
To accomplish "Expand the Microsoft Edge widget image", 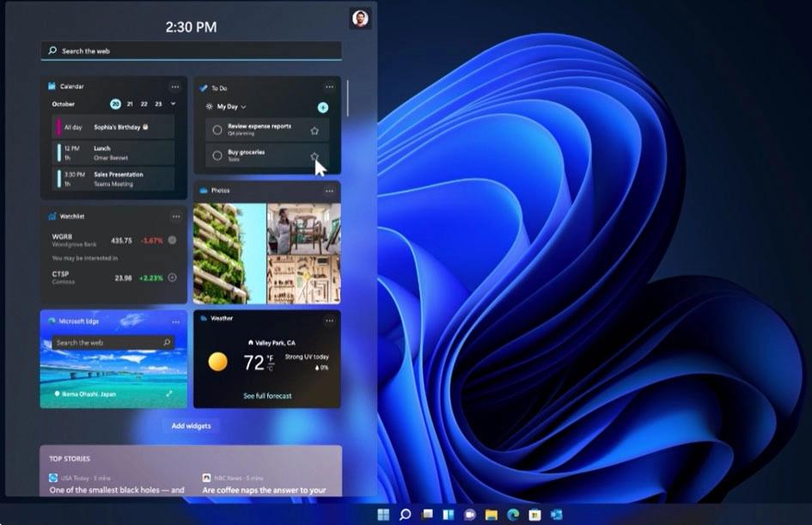I will (168, 394).
